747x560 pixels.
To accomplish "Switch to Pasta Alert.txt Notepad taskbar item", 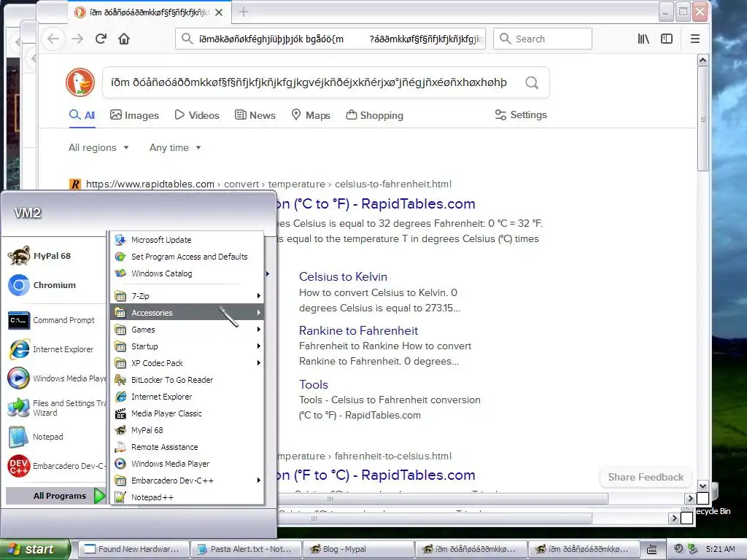I will (x=247, y=549).
